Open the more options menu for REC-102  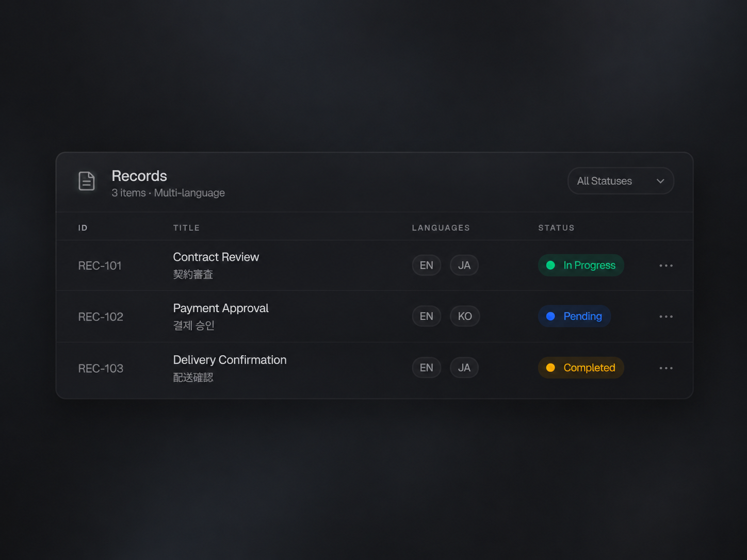pos(666,317)
